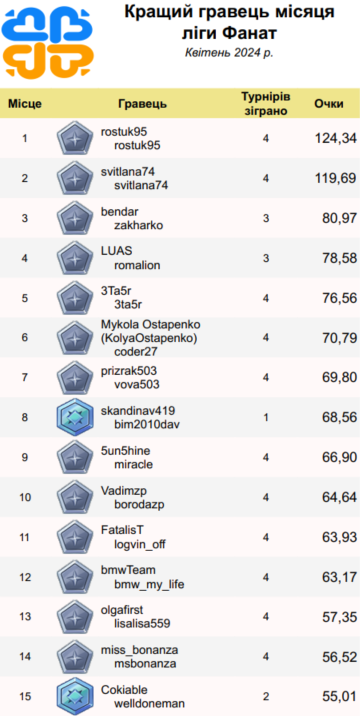Click the Турнірів зіграно column header
Viewport: 360px width, 716px height.
pos(265,104)
